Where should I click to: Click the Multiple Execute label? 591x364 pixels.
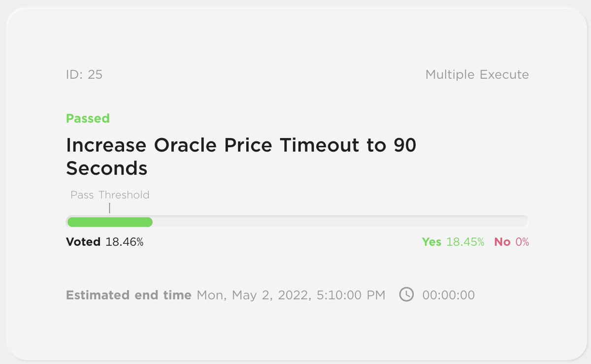[x=477, y=74]
